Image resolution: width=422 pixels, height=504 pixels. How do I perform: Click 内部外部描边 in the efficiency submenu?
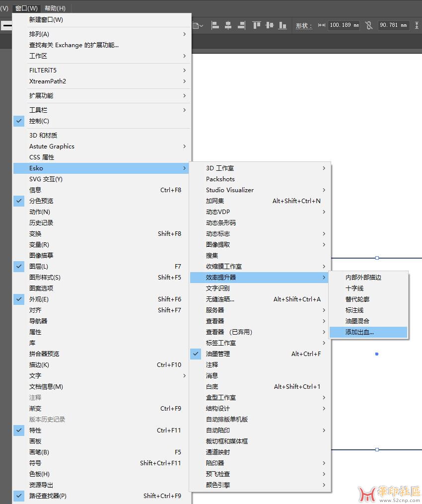point(369,278)
